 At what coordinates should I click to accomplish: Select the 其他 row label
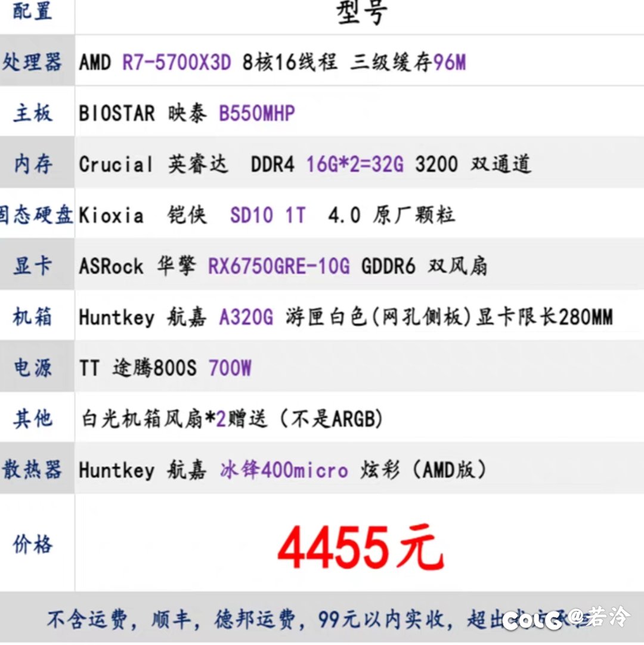coord(33,419)
